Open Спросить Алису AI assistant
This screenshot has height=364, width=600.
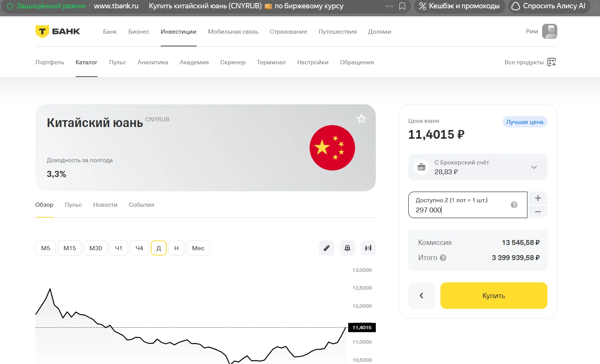[x=549, y=6]
